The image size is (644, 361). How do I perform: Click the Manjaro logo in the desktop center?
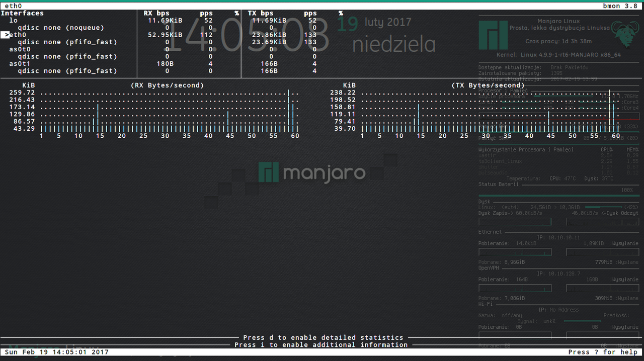tap(312, 172)
